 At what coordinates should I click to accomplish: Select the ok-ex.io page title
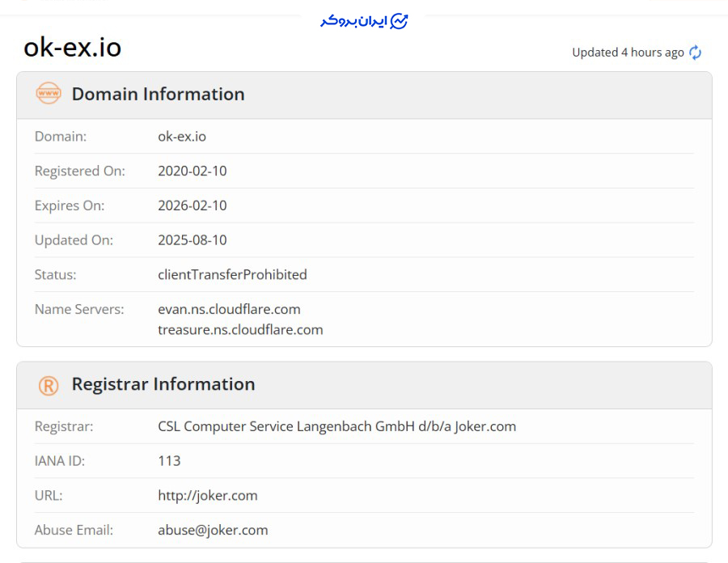click(72, 48)
